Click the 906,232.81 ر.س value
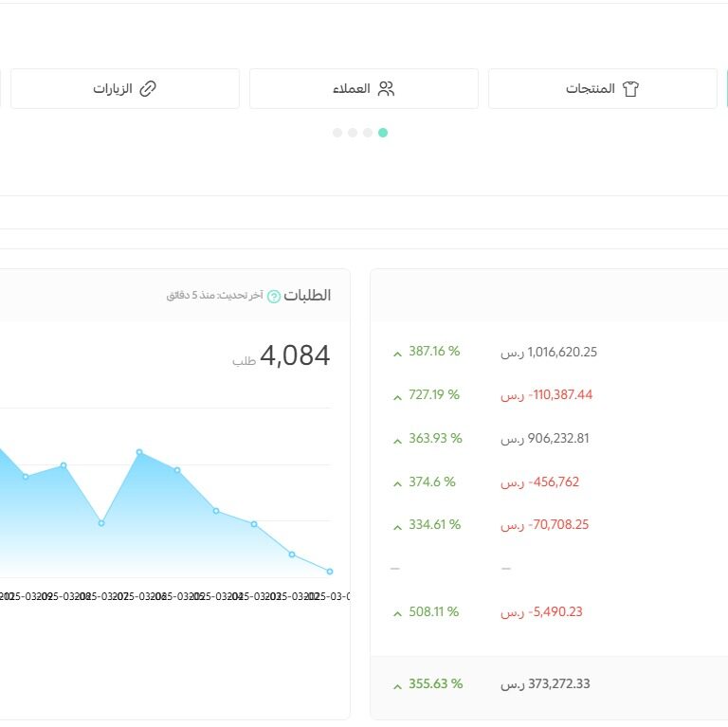 click(545, 439)
